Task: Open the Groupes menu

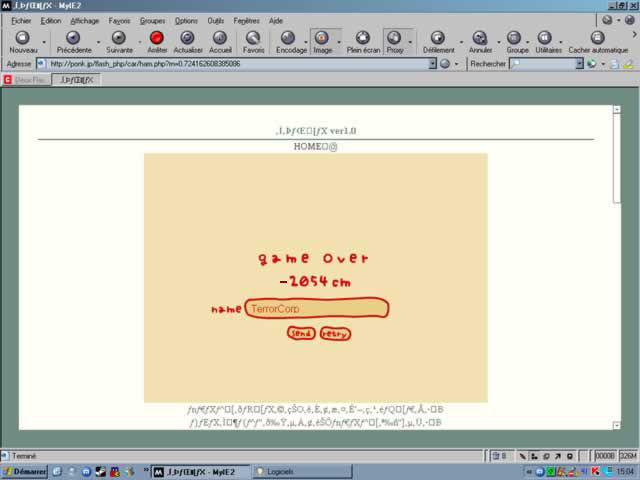Action: coord(152,20)
